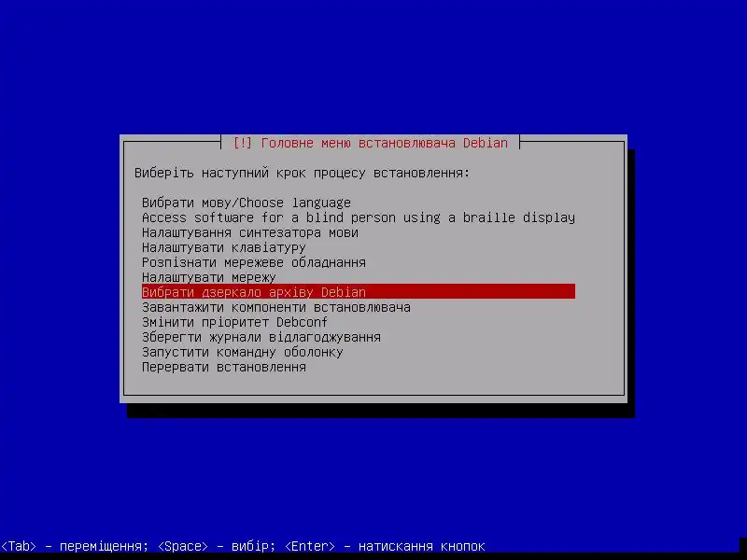This screenshot has height=560, width=747.
Task: Choose 'Налаштування синтезатора мови' option
Action: coord(359,232)
